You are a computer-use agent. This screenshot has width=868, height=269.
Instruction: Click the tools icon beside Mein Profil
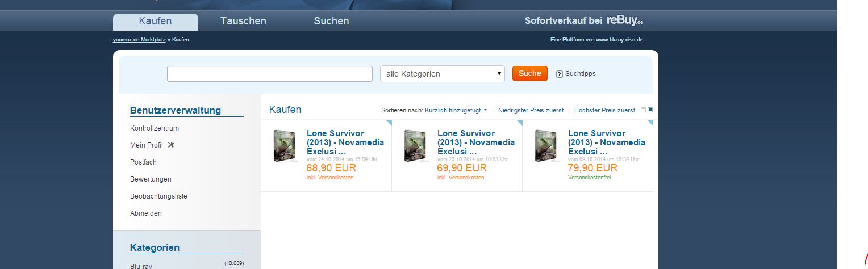pyautogui.click(x=171, y=145)
